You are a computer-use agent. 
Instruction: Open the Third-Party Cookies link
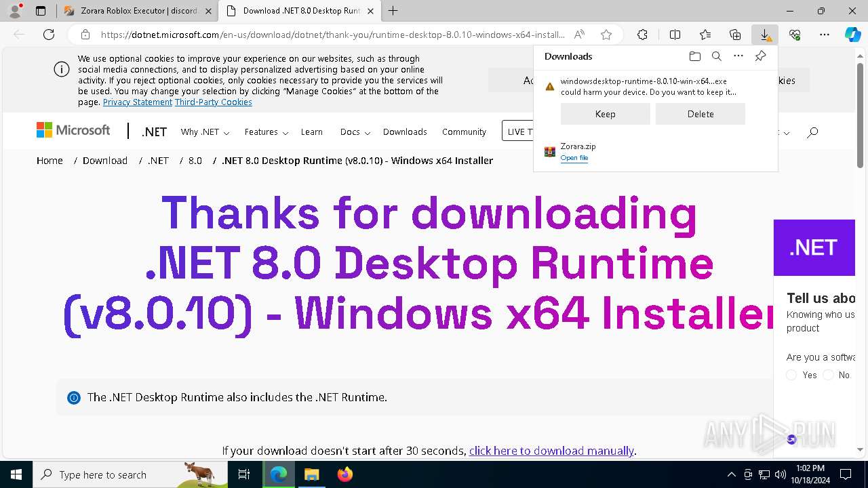(x=214, y=102)
